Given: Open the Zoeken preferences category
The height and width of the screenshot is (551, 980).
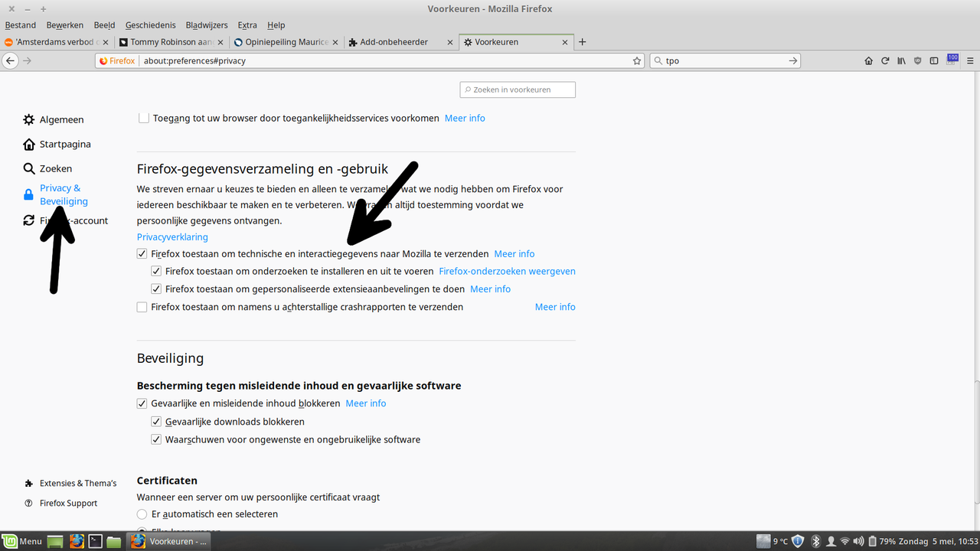Looking at the screenshot, I should click(47, 168).
